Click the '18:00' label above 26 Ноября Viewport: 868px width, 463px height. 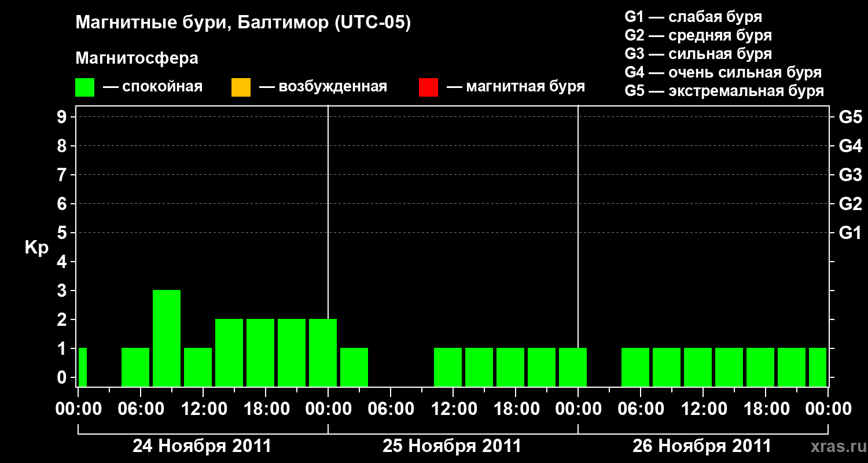click(766, 409)
